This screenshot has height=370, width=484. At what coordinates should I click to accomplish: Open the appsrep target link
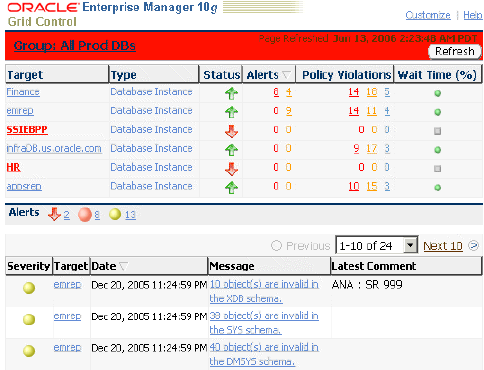tap(24, 186)
